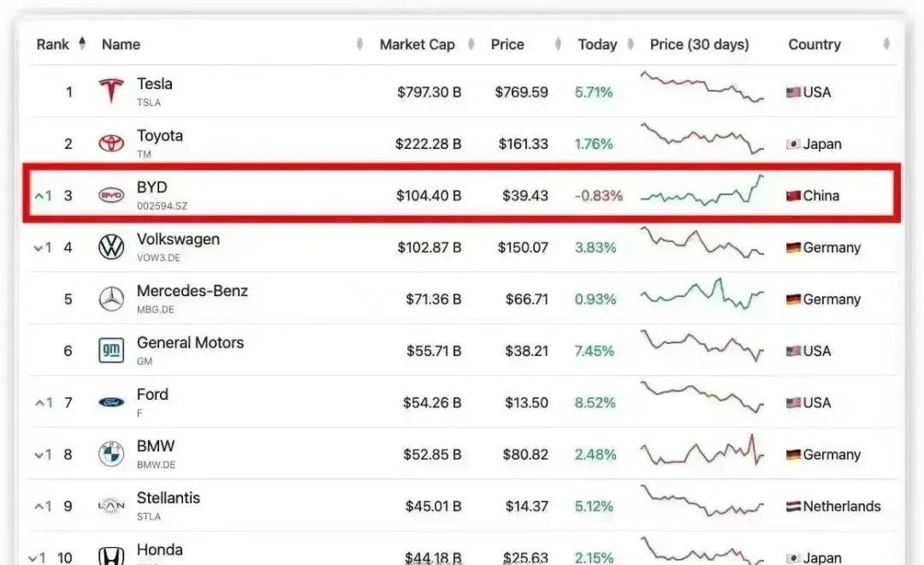Sort by Country column header
Image resolution: width=924 pixels, height=565 pixels.
click(814, 45)
